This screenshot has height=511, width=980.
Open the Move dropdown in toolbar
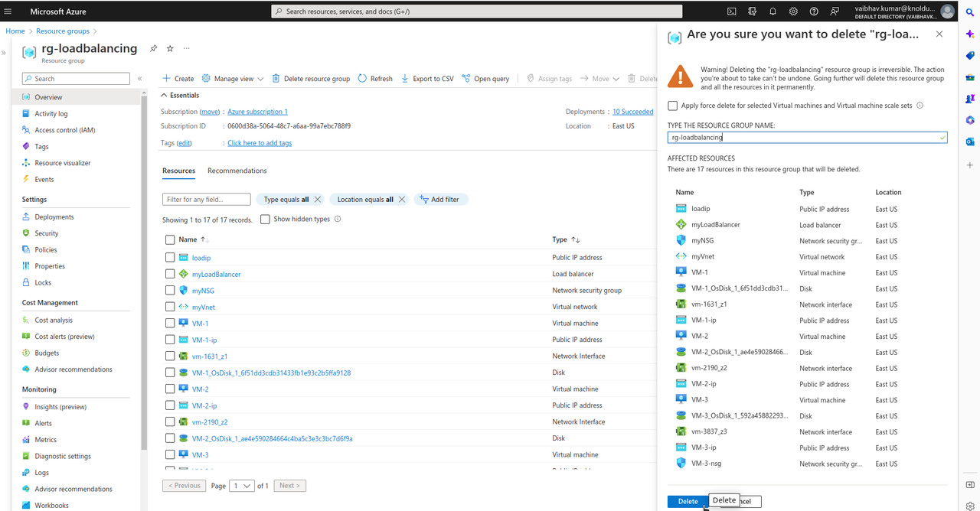pyautogui.click(x=599, y=79)
